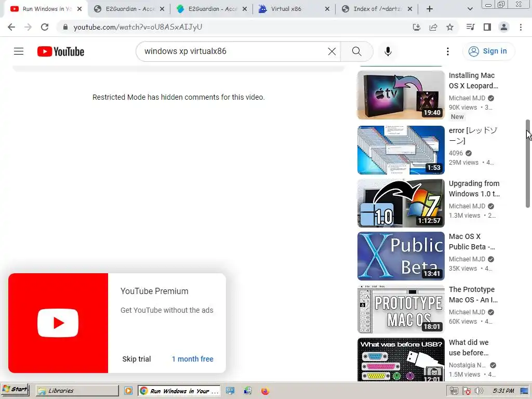The height and width of the screenshot is (399, 532).
Task: Click the address bar URL field
Action: click(x=234, y=27)
